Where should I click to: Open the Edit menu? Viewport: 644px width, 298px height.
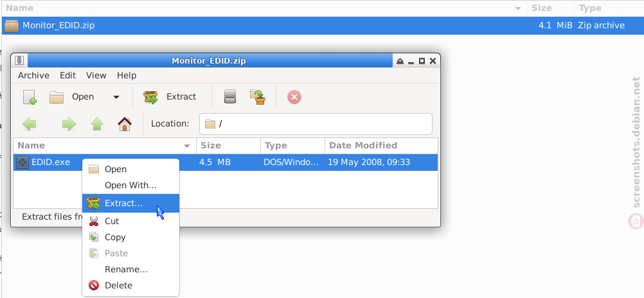(x=67, y=76)
